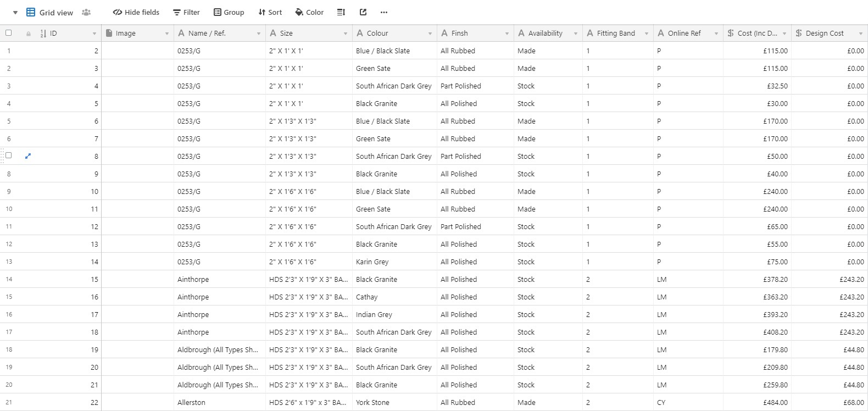Click the Availability column text icon
The image size is (868, 411).
(x=521, y=33)
